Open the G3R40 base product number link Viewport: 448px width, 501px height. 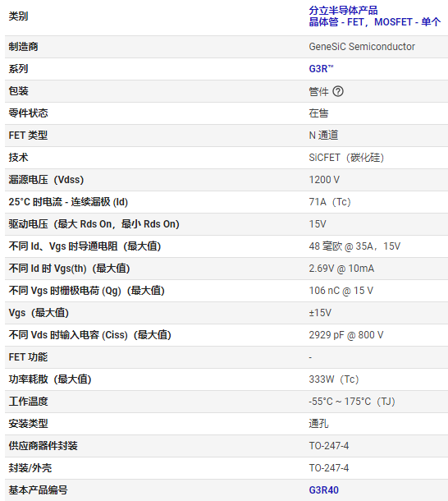click(323, 490)
